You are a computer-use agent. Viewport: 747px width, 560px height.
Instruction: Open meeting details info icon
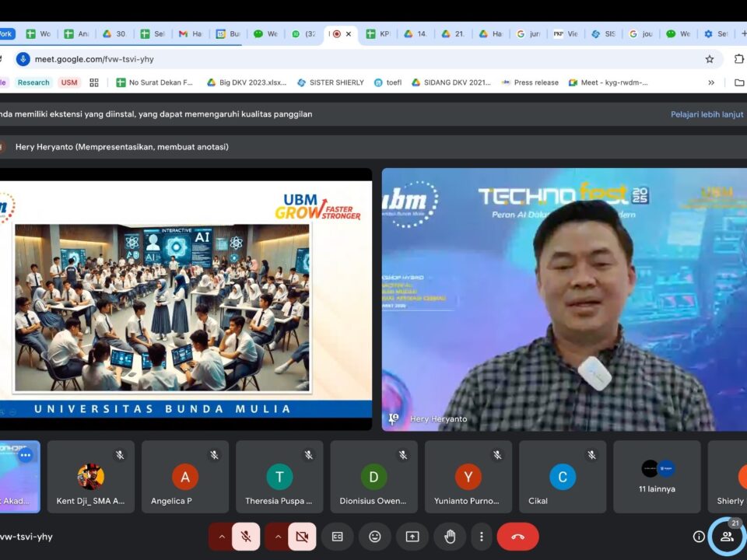pyautogui.click(x=699, y=537)
